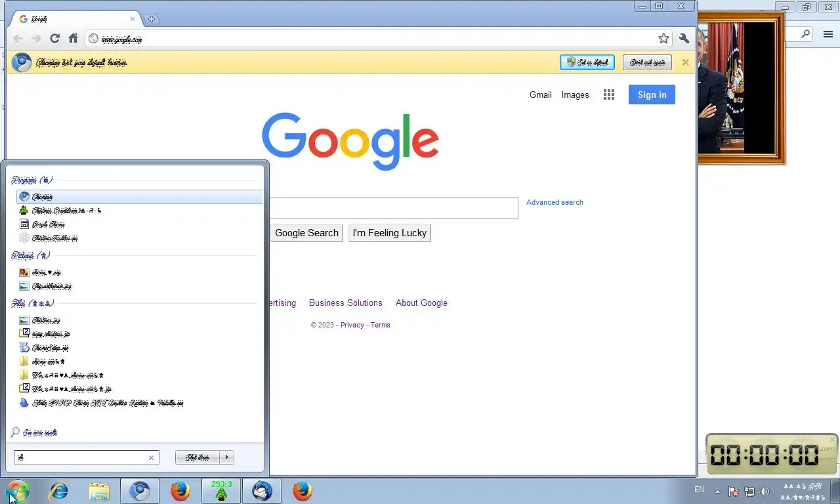Screen dimensions: 840x504
Task: Open the chrome-win32 folder result
Action: click(139, 362)
